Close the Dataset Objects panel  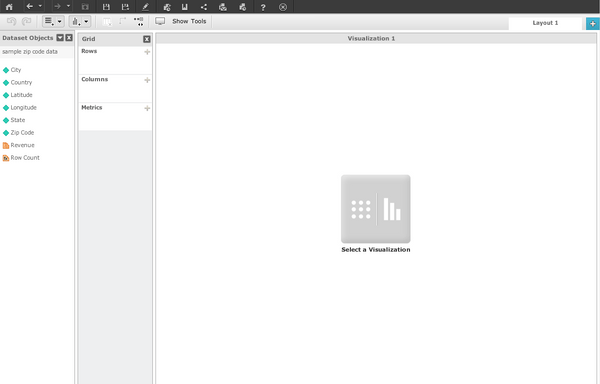(69, 37)
